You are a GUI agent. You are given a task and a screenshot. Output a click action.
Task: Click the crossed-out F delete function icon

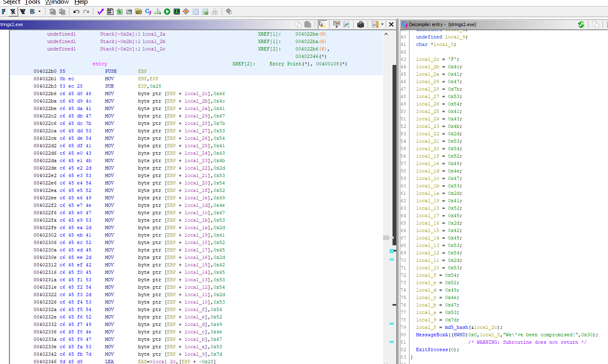tap(13, 12)
